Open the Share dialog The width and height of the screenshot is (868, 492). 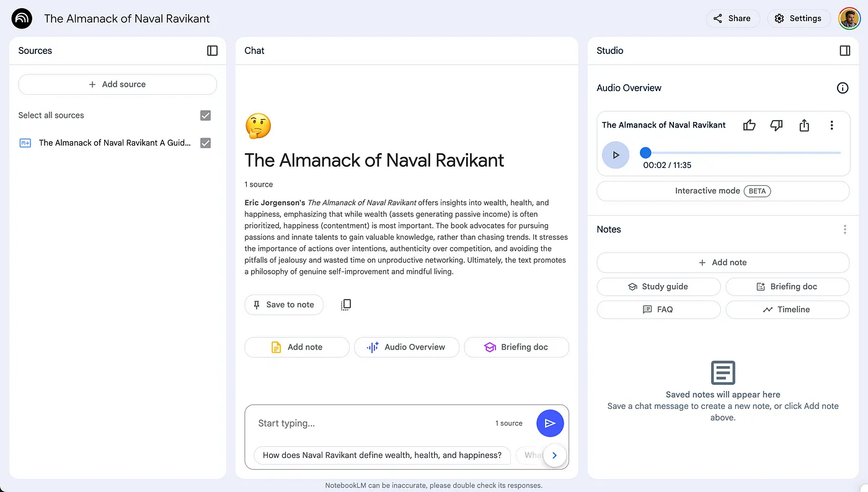pos(732,19)
